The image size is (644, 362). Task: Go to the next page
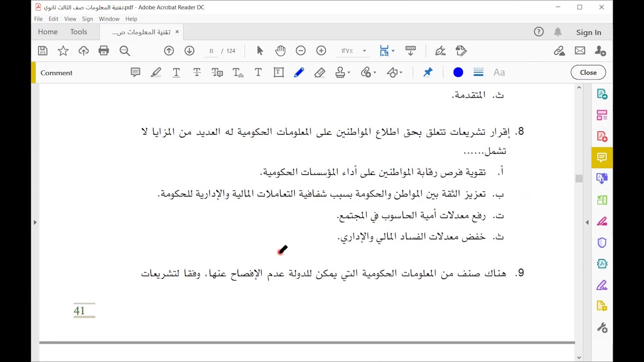[x=189, y=51]
